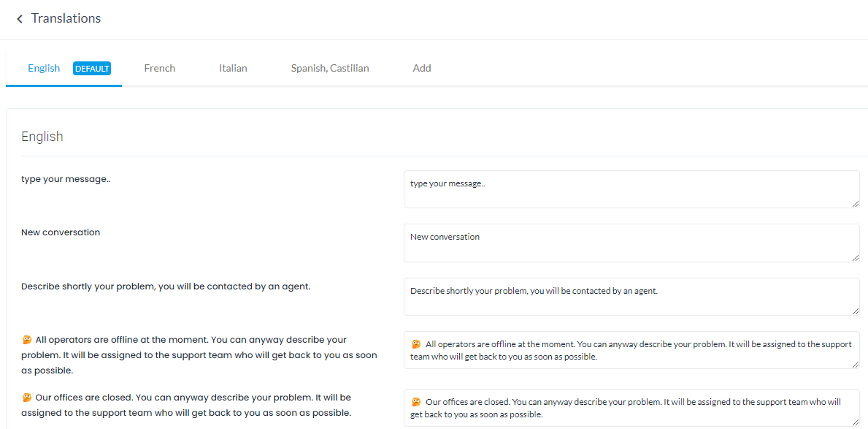The image size is (868, 429).
Task: Switch to the Spanish, Castilian tab
Action: 330,68
